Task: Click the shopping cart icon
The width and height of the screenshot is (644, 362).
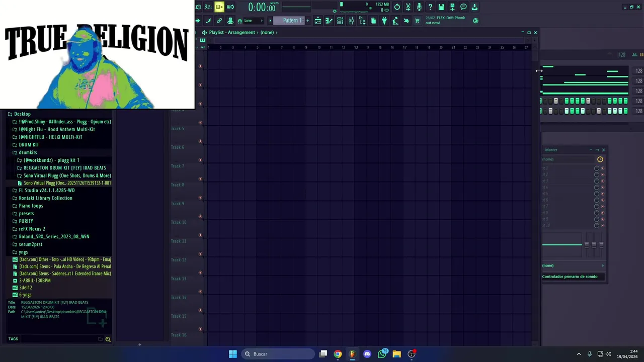Action: point(417,21)
